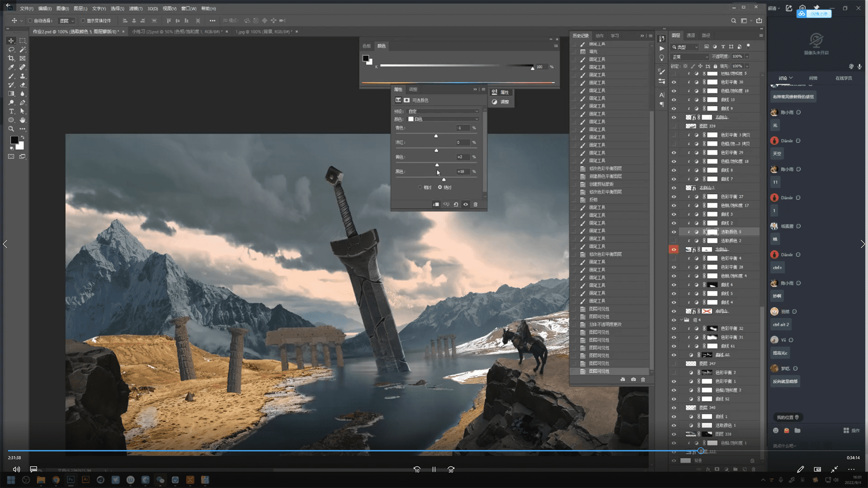
Task: Filter layers by type layers icon
Action: (x=723, y=47)
